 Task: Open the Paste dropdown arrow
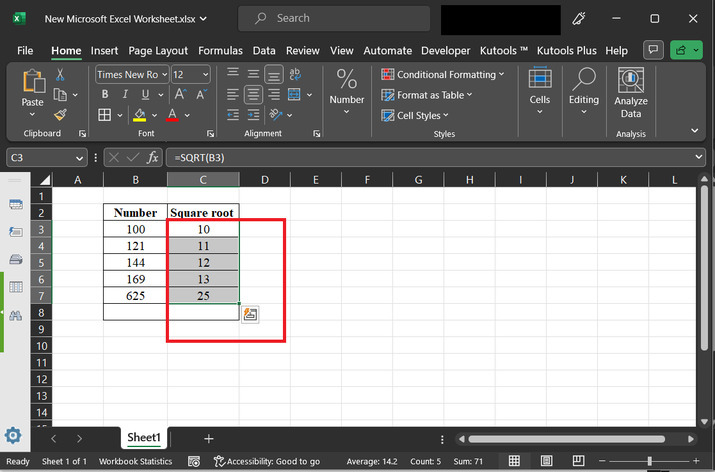click(x=32, y=114)
